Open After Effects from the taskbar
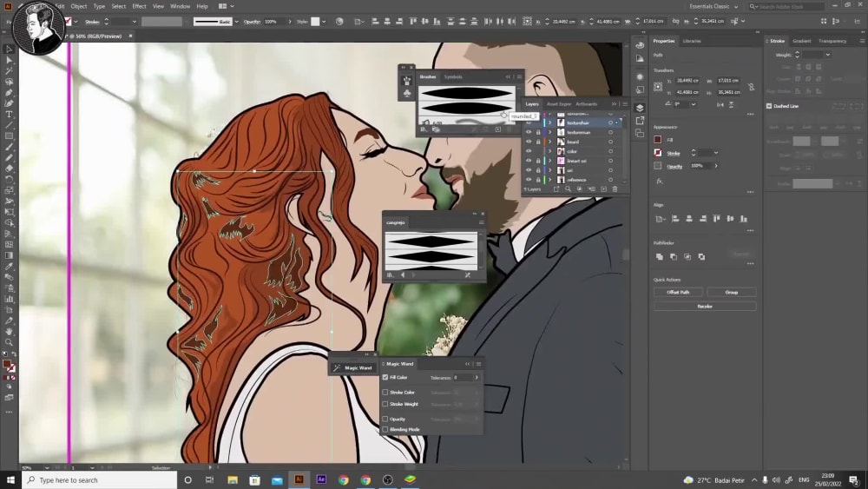Viewport: 868px width, 489px height. 321,479
